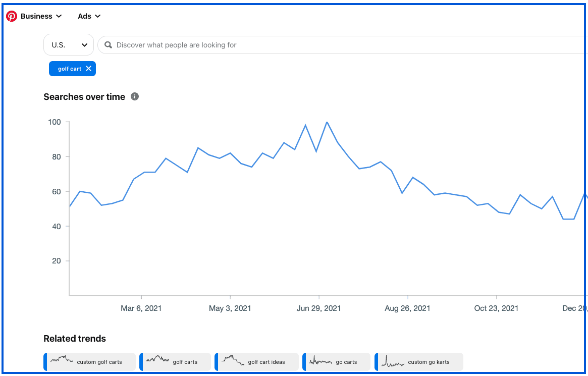The image size is (588, 376).
Task: Click the golf cart chip label
Action: point(70,69)
